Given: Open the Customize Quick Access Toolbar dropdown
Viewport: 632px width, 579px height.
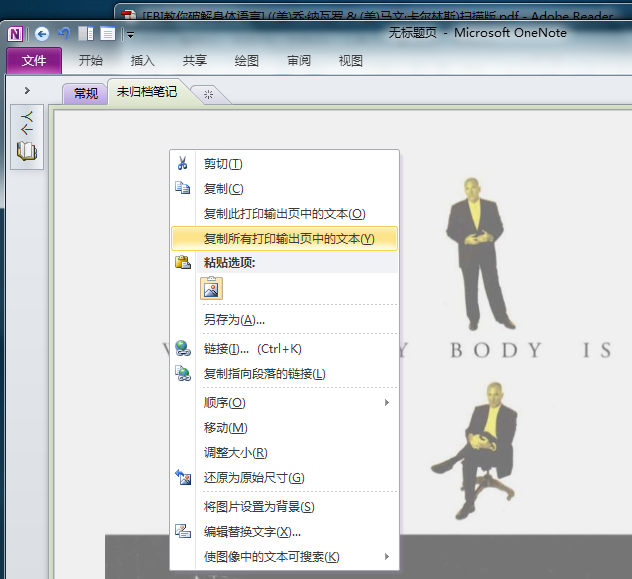Looking at the screenshot, I should tap(131, 34).
